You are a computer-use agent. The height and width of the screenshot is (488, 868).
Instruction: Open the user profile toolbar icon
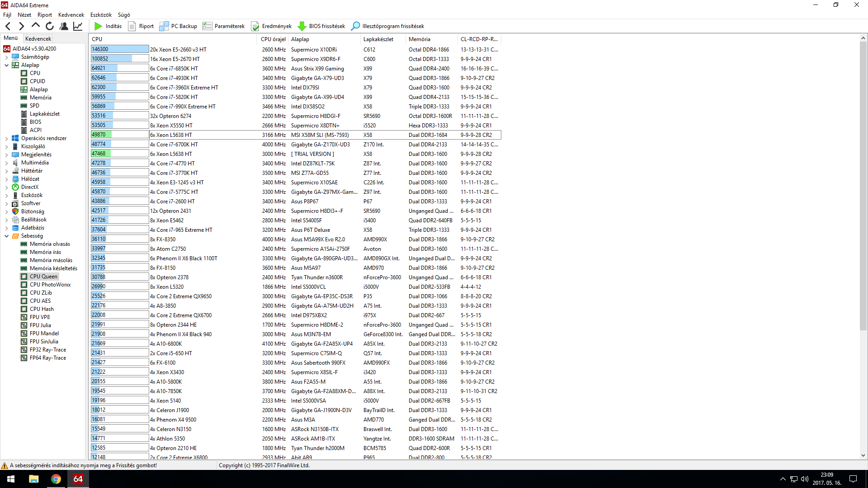[64, 26]
